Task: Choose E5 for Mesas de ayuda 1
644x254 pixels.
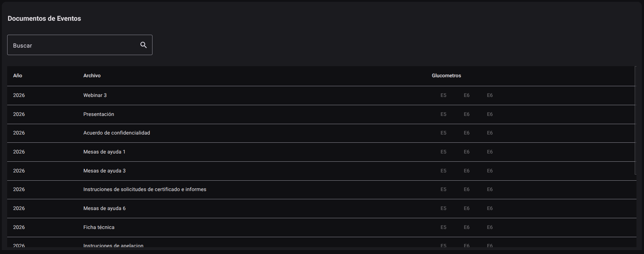Action: click(x=444, y=152)
